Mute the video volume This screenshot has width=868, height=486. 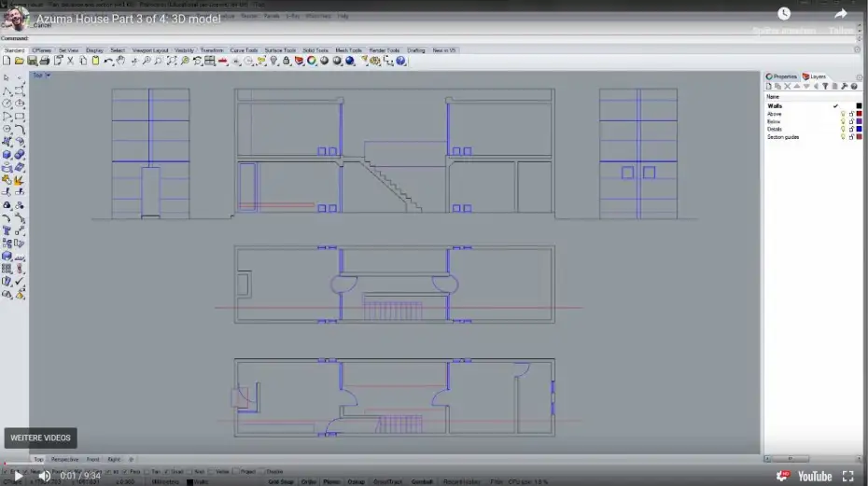pos(44,476)
